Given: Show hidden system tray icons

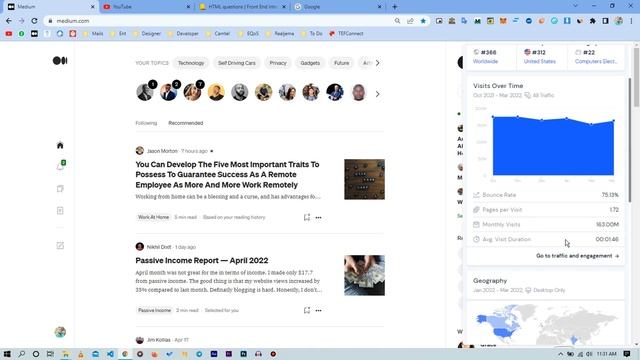Looking at the screenshot, I should pyautogui.click(x=560, y=354).
